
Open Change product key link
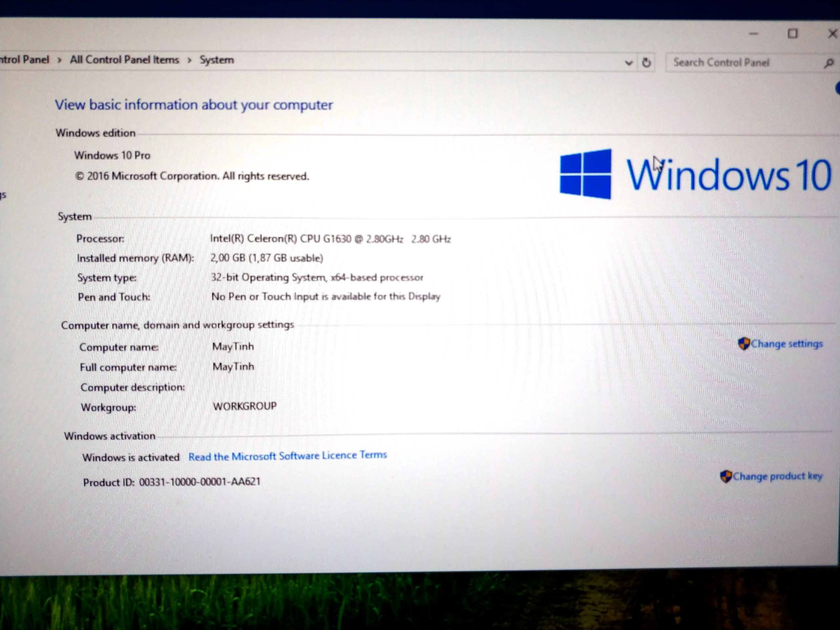[777, 476]
